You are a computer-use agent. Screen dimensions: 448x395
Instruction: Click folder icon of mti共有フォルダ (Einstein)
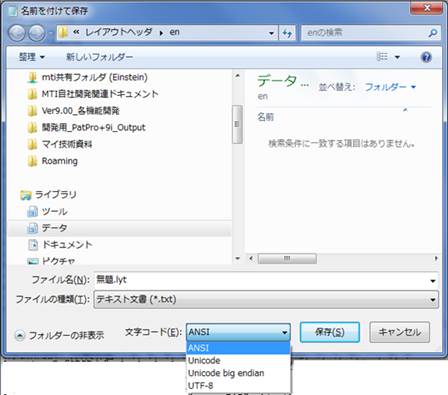click(32, 77)
